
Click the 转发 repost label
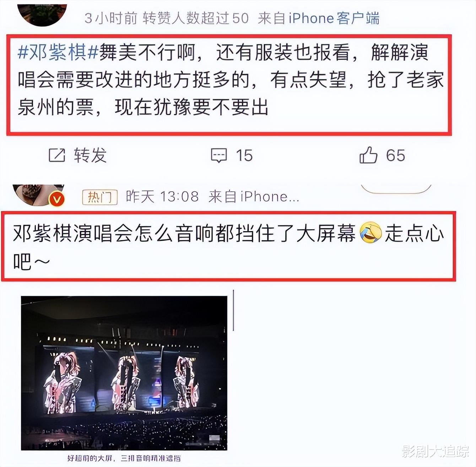coord(90,155)
